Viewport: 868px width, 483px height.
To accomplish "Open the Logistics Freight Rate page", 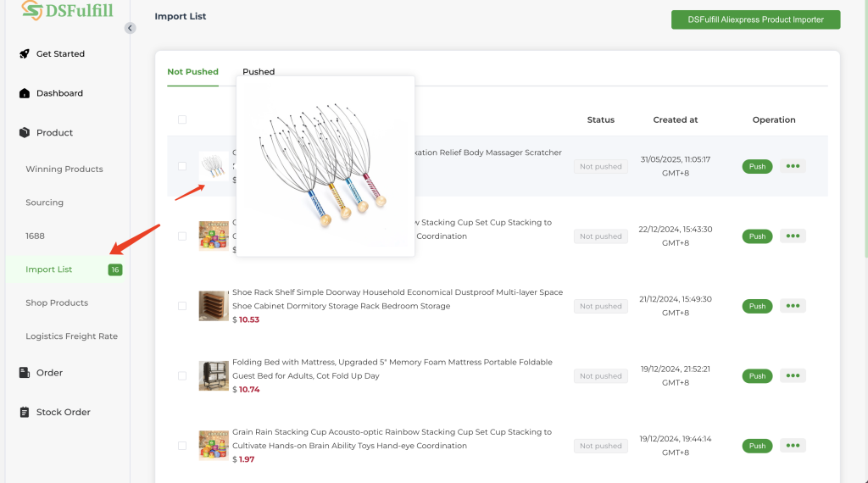I will [71, 336].
